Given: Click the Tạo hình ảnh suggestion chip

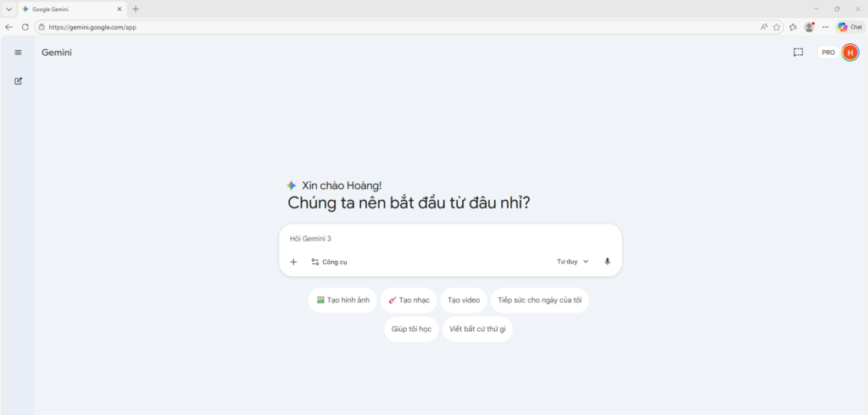Looking at the screenshot, I should click(342, 300).
